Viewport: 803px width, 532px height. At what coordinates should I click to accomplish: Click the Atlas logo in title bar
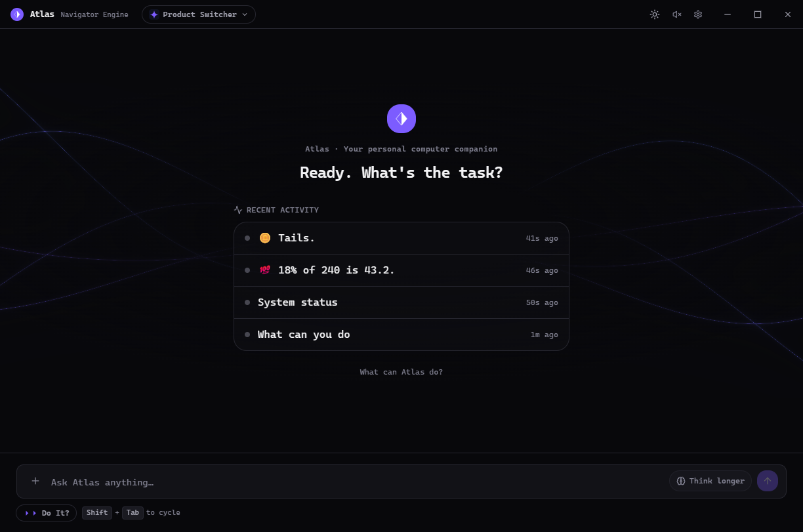click(x=17, y=14)
